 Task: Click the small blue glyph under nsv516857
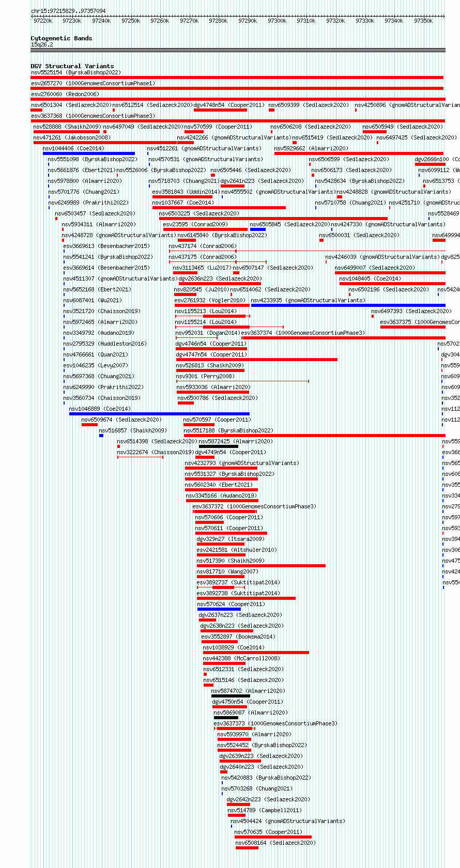click(101, 436)
